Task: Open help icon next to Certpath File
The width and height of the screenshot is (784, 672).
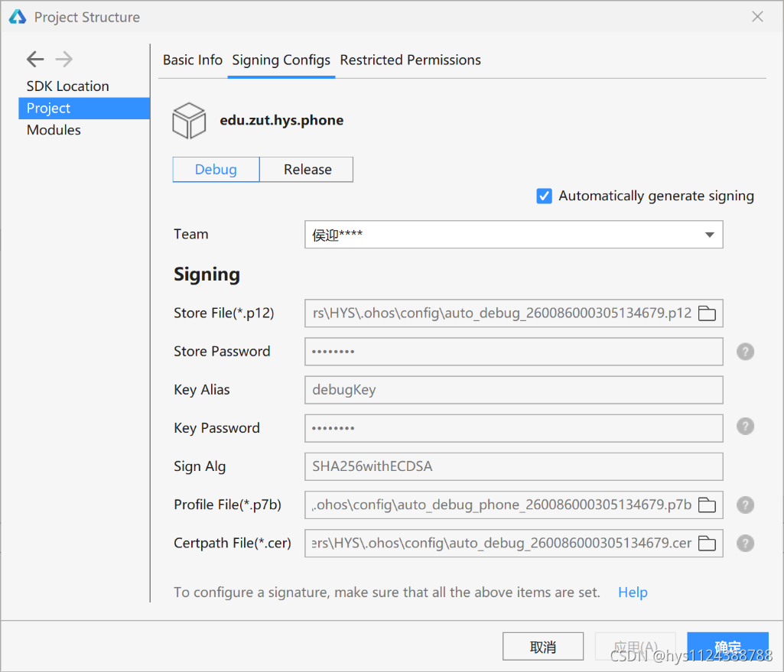Action: [x=745, y=543]
